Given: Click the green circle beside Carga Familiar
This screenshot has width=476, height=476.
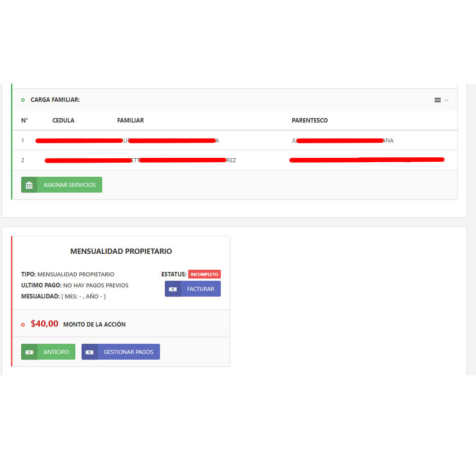Looking at the screenshot, I should pyautogui.click(x=23, y=100).
